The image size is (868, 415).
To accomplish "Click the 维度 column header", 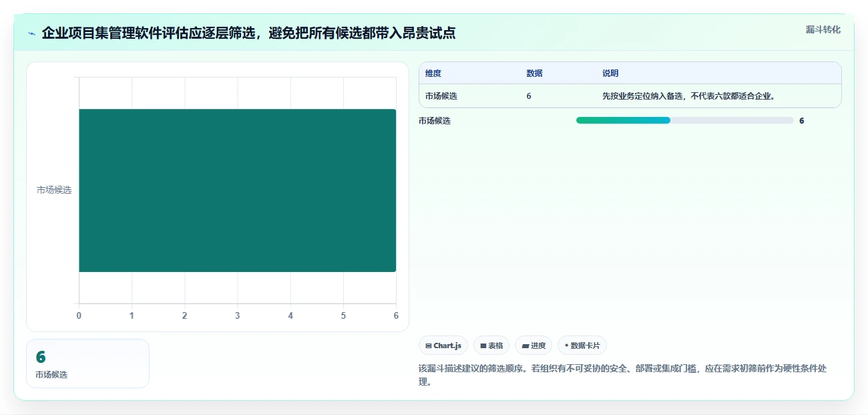I will point(433,74).
